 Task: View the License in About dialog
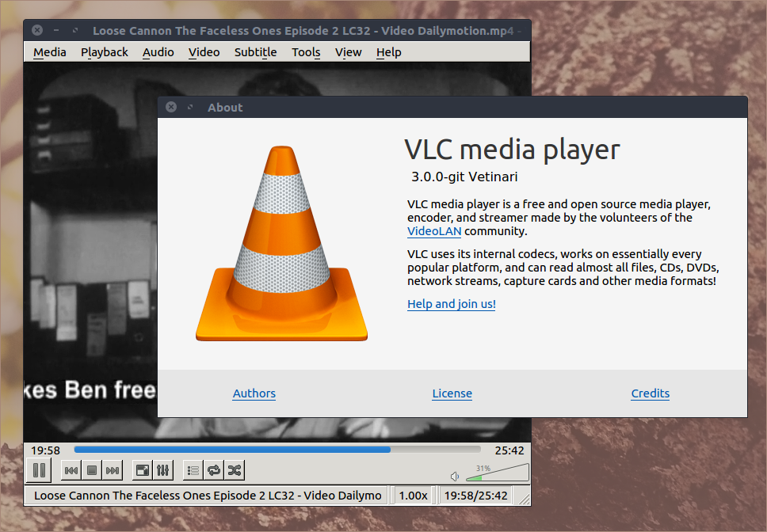click(452, 393)
